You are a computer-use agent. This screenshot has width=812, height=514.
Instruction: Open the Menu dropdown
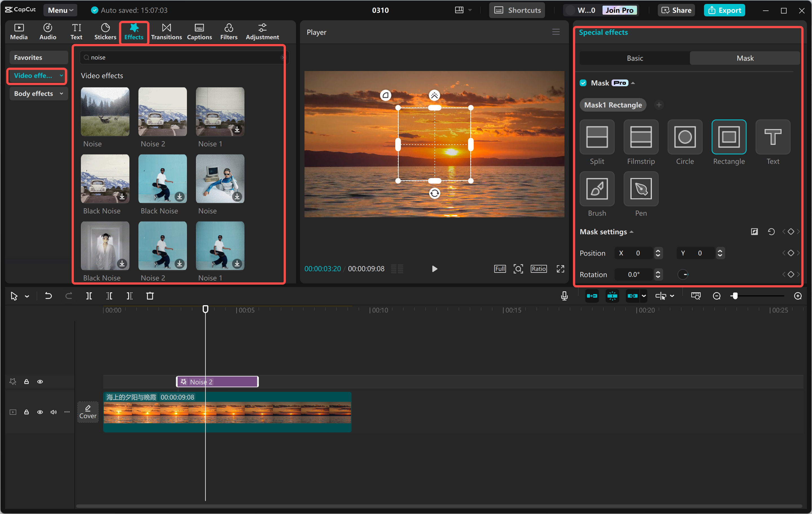click(60, 10)
